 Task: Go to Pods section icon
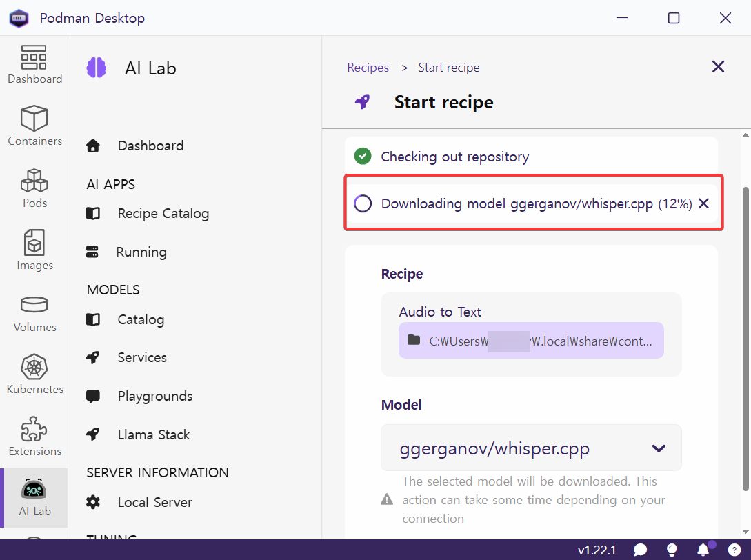pos(34,188)
